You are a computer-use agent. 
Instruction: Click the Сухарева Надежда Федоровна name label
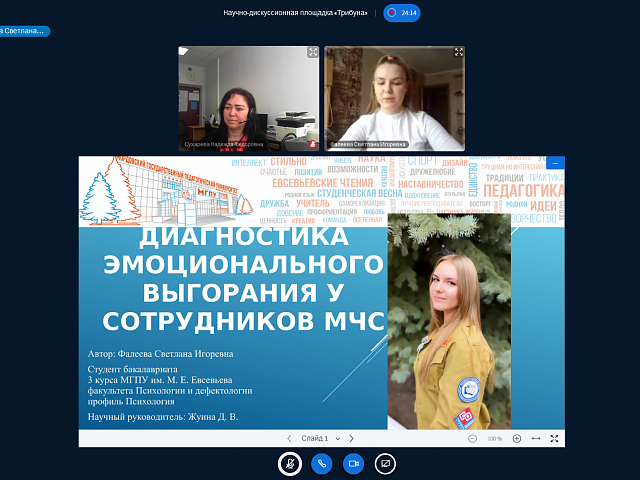tap(224, 144)
